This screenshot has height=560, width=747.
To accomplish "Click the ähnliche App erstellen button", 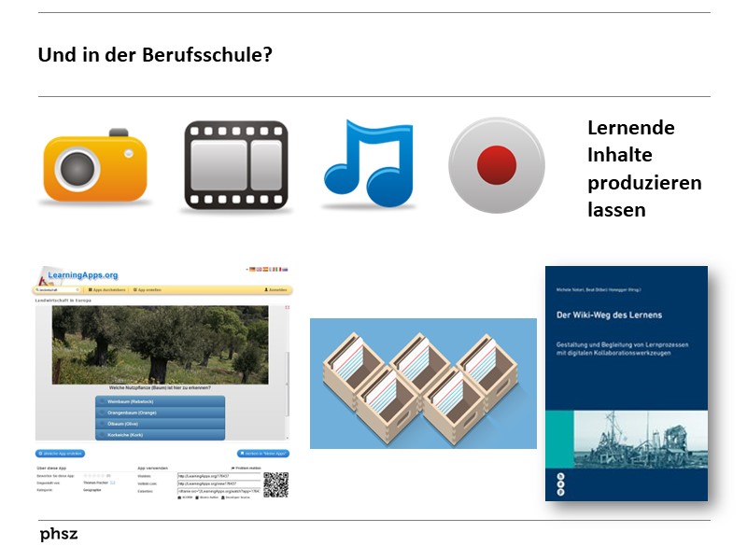I will tap(62, 453).
